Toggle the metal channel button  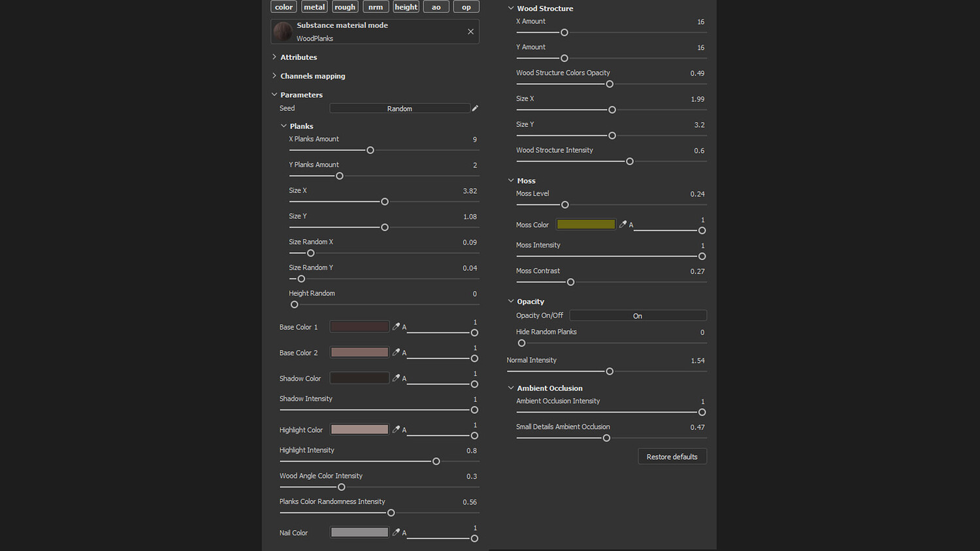click(x=314, y=7)
